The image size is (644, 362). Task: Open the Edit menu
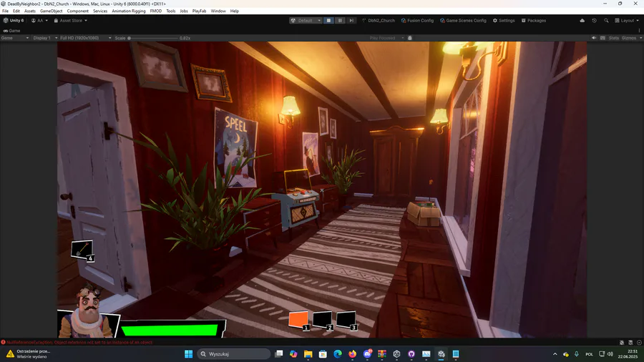[16, 11]
